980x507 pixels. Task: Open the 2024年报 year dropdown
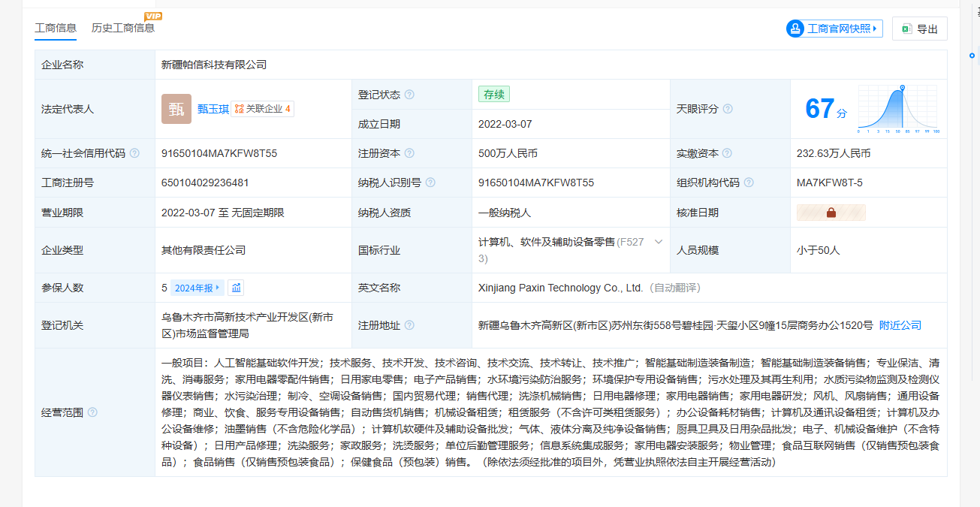point(198,288)
